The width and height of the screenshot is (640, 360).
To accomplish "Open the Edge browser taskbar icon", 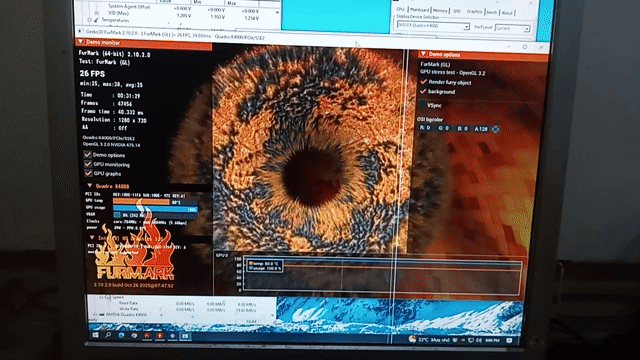I will 121,335.
